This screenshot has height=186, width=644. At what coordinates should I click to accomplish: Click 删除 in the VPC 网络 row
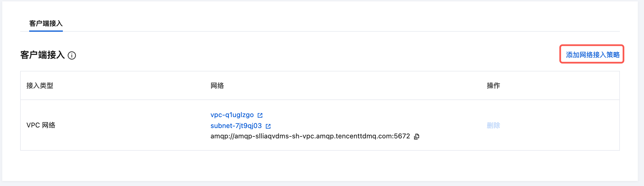pyautogui.click(x=493, y=125)
